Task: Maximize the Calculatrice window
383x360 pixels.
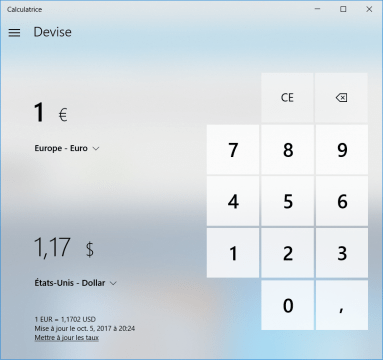Action: (343, 9)
